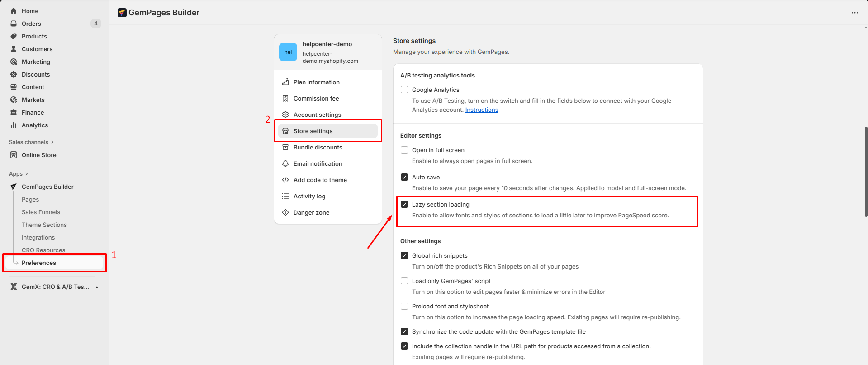
Task: Go to Theme Sections under GemPages
Action: 44,225
